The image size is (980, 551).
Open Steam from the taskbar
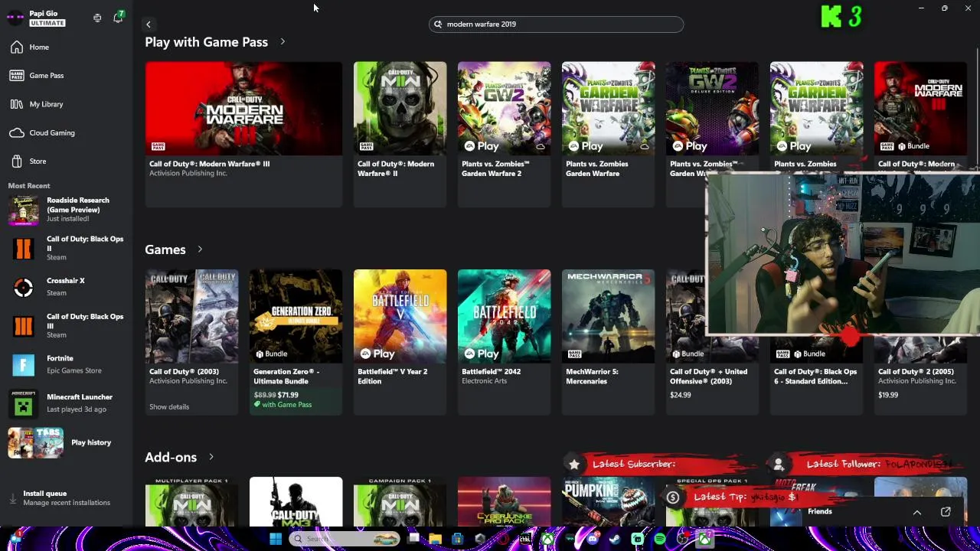click(615, 539)
